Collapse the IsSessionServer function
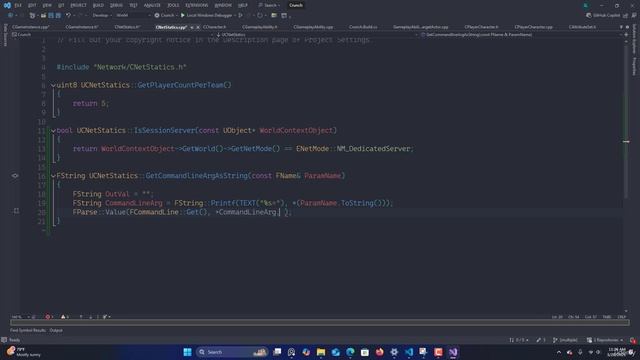The height and width of the screenshot is (360, 640). (53, 131)
